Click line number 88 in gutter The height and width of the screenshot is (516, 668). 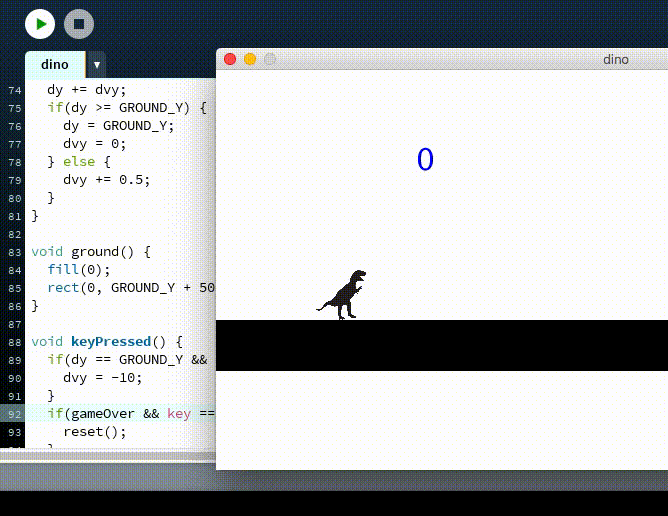[14, 342]
